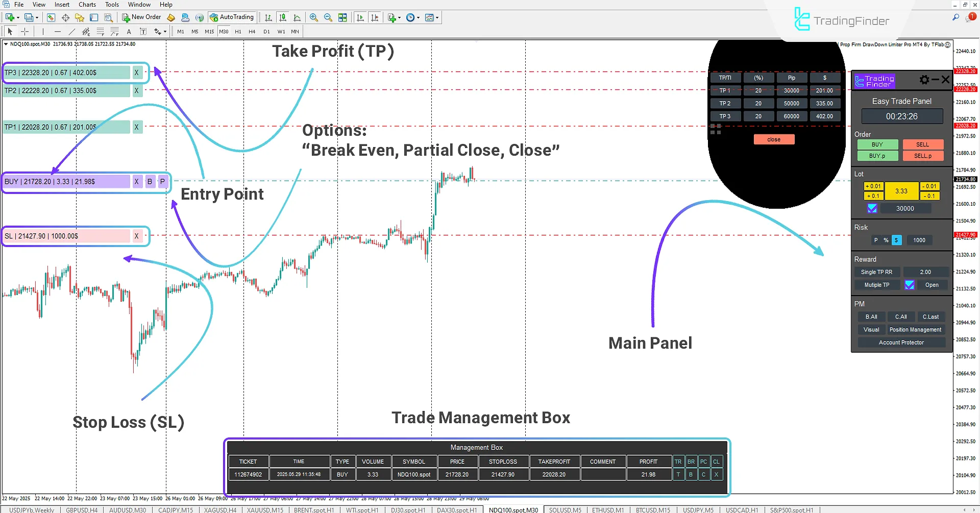980x513 pixels.
Task: Switch to line chart icon
Action: pos(297,17)
